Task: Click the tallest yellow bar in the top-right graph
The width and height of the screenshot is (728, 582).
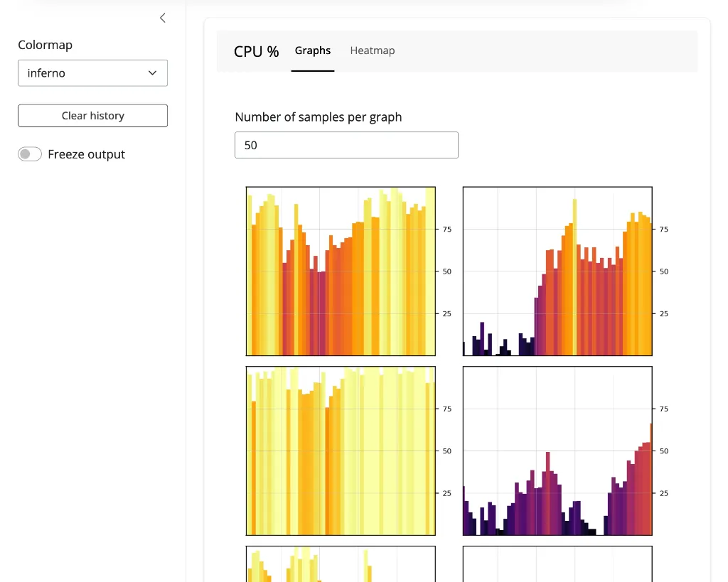Action: coord(574,277)
